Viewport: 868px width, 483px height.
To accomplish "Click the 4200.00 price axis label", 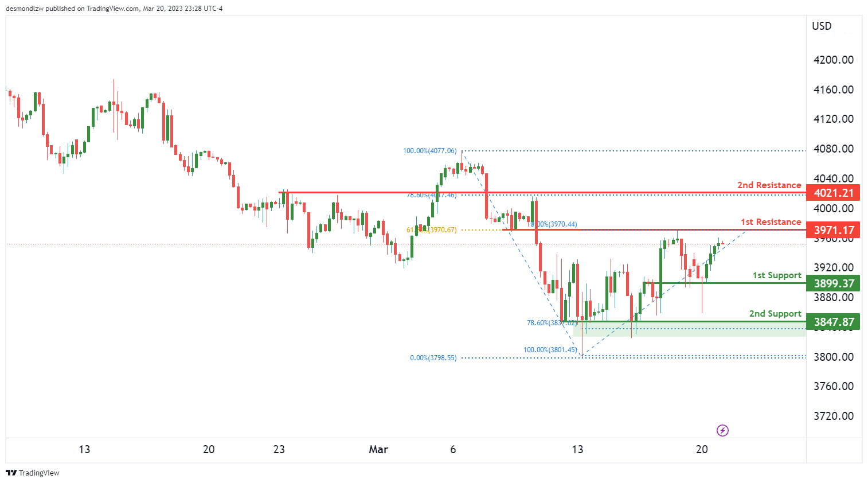I will [834, 60].
